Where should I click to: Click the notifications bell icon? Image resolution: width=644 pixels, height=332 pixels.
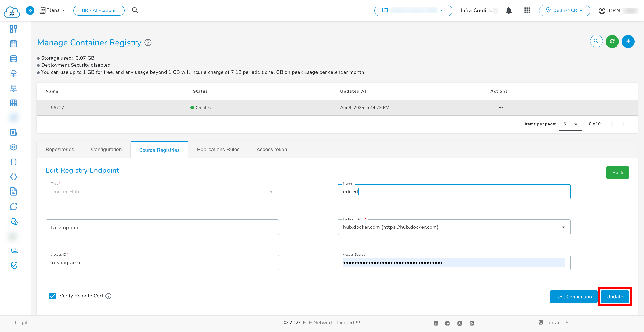pyautogui.click(x=509, y=10)
